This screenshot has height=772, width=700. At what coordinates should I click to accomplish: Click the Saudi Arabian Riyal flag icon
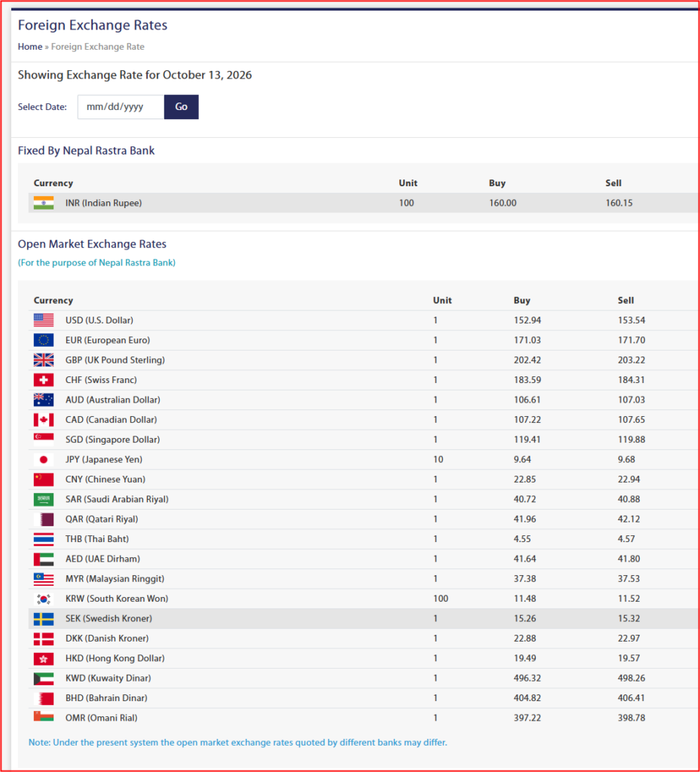43,499
